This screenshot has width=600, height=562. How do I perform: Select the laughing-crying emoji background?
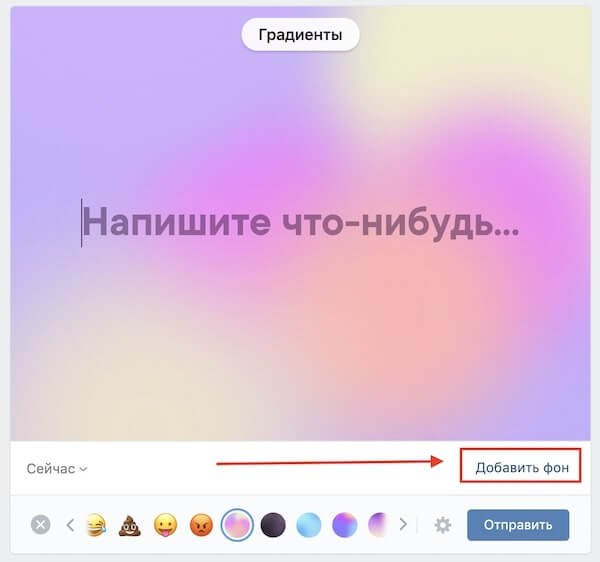click(x=96, y=525)
